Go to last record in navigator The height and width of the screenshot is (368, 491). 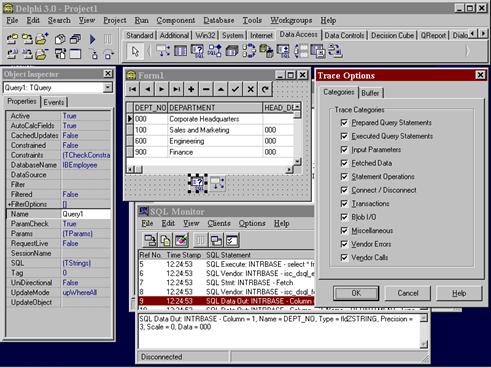click(176, 89)
